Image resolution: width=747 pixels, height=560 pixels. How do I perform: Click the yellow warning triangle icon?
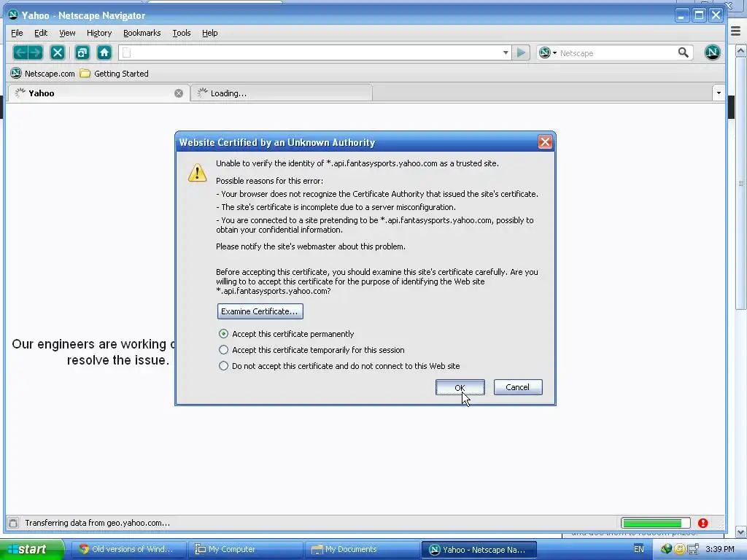(x=197, y=173)
